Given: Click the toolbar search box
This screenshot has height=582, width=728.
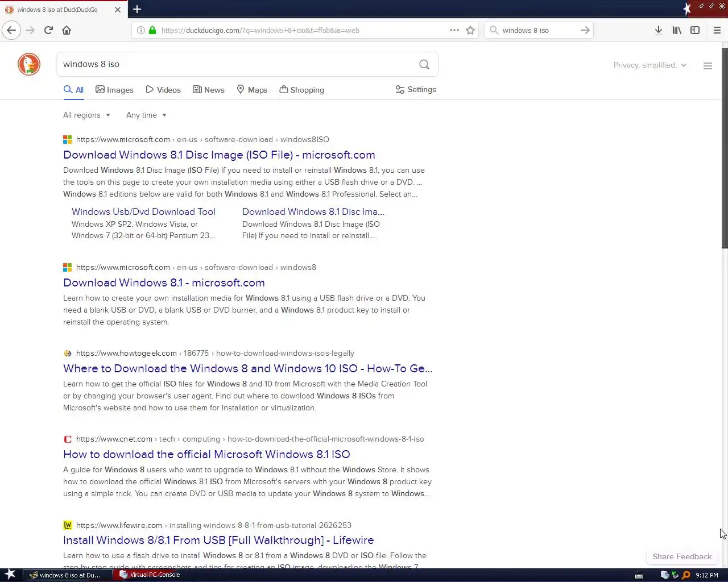Looking at the screenshot, I should pyautogui.click(x=539, y=30).
